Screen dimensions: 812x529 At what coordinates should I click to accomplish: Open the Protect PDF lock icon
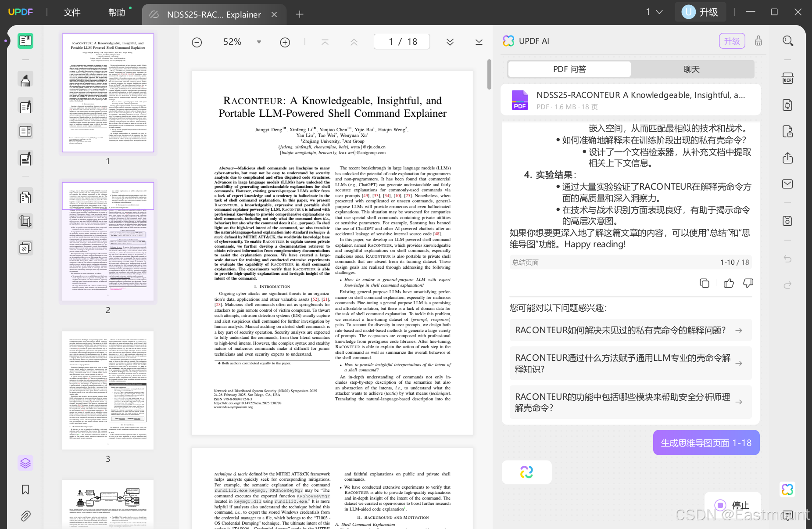coord(788,131)
